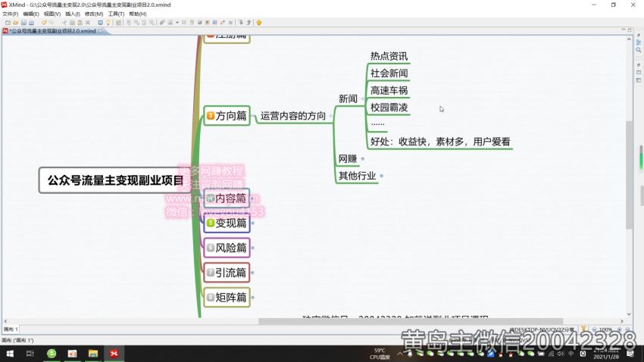
Task: Click the vertical scrollbar of the canvas
Action: point(630,174)
